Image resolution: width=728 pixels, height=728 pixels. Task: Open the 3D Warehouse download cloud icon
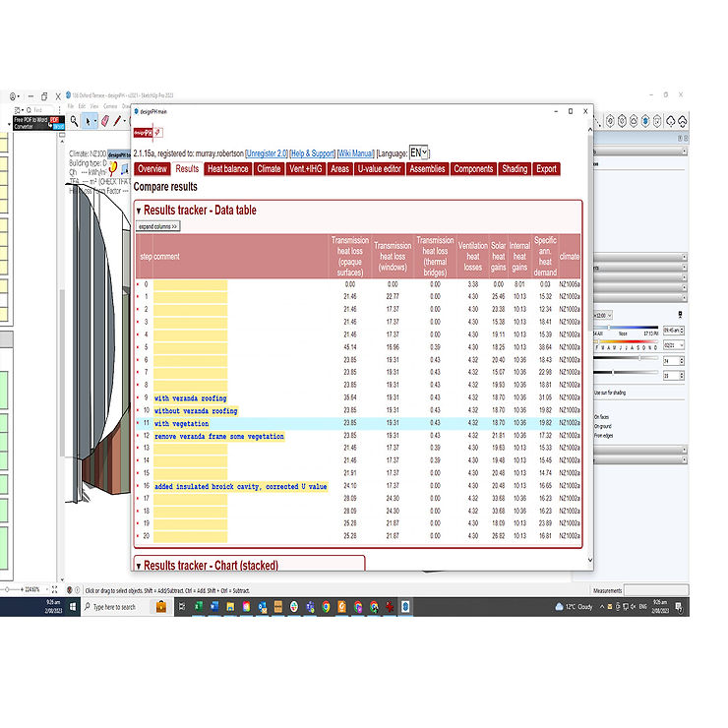pos(670,122)
